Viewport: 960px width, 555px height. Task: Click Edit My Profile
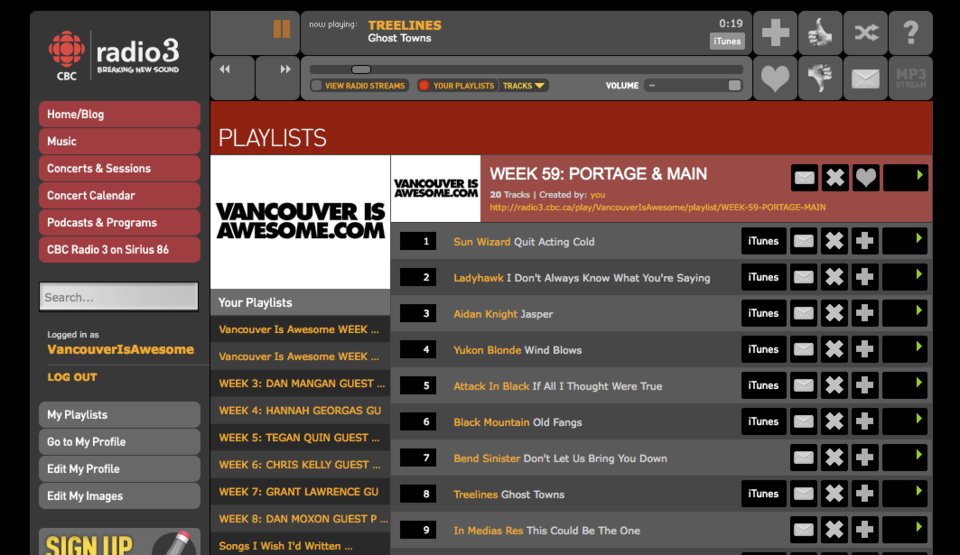pos(119,469)
